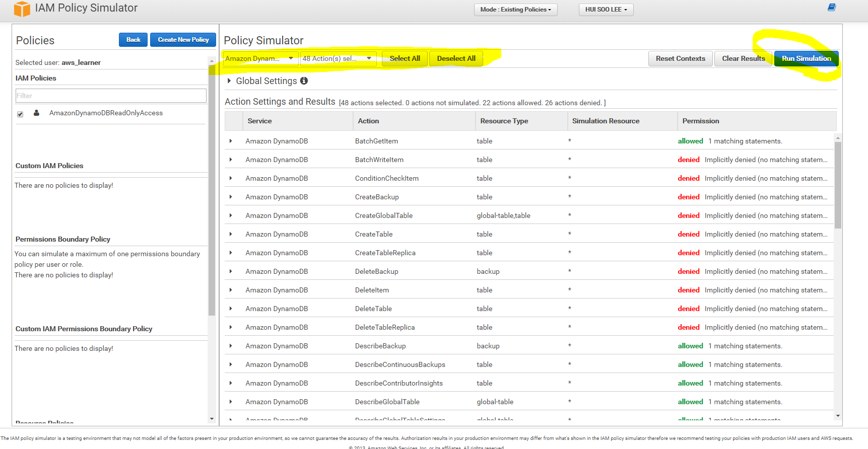Screen dimensions: 868x449
Task: Click the Simulation Resource column header
Action: pos(622,121)
